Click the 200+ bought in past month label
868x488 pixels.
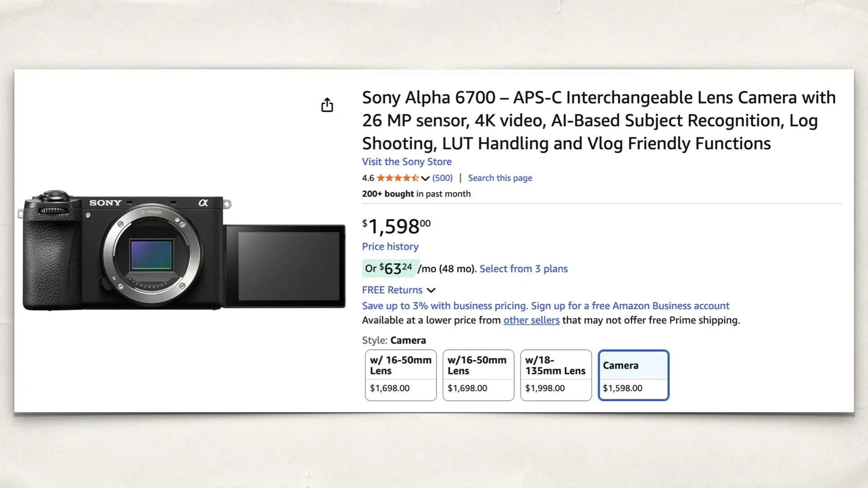pos(416,193)
